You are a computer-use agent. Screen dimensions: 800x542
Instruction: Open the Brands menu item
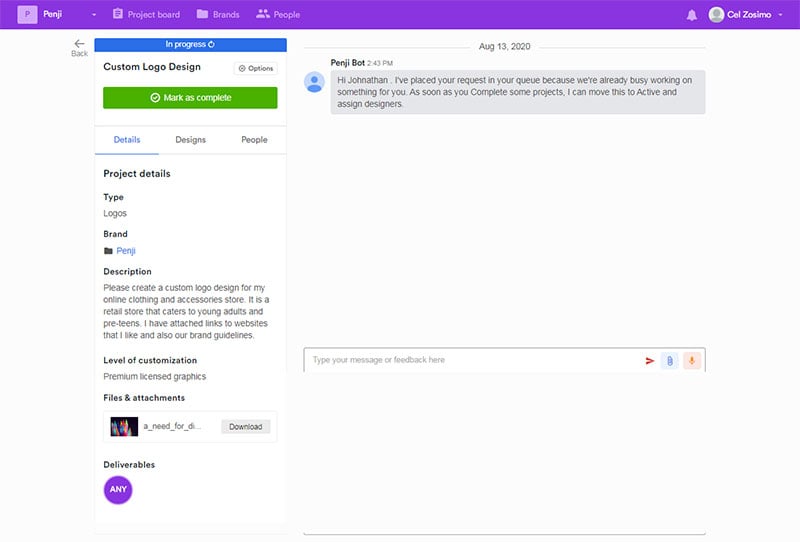[x=218, y=14]
